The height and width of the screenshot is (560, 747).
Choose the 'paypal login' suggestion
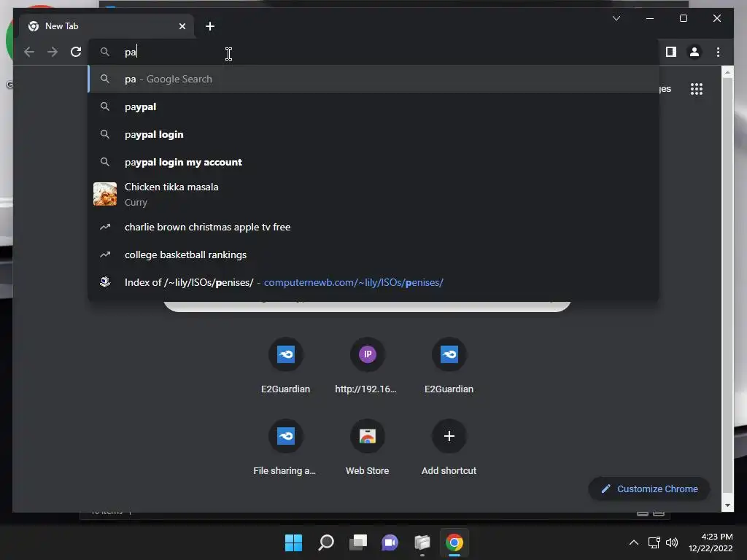374,134
